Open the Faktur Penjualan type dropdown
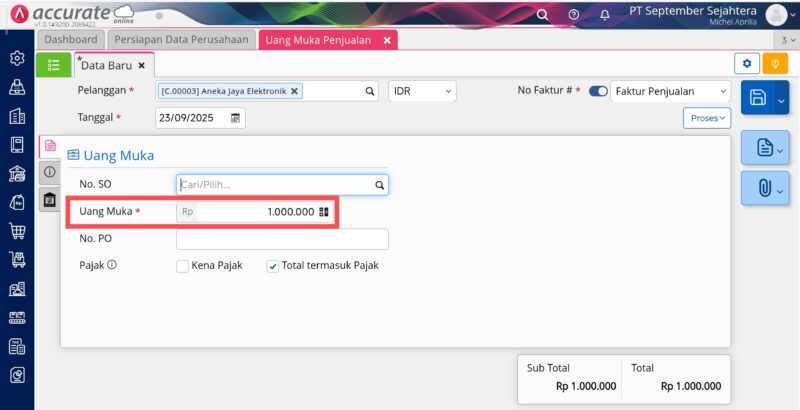 [670, 91]
